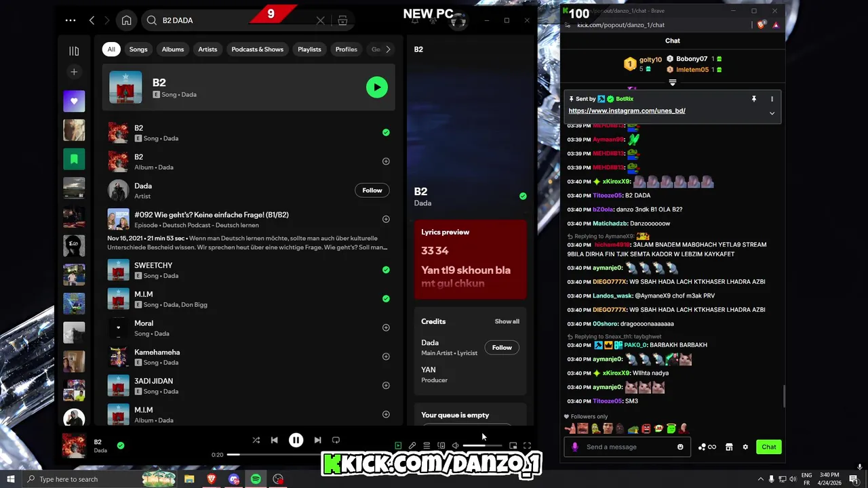This screenshot has height=488, width=868.
Task: Open File Explorer from taskbar
Action: 189,479
